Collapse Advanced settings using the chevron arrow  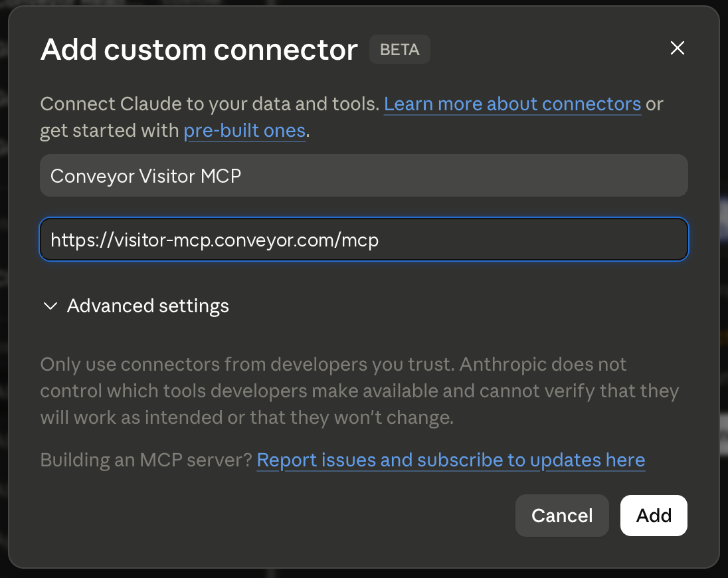pyautogui.click(x=50, y=306)
